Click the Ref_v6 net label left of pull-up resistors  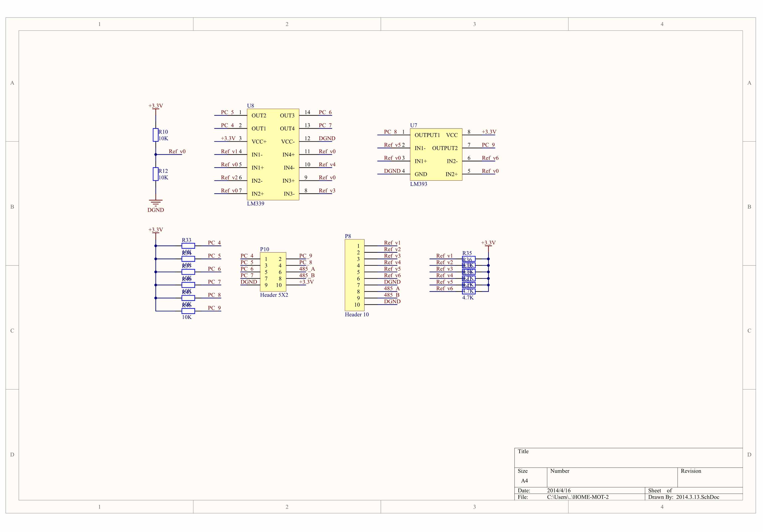point(445,288)
